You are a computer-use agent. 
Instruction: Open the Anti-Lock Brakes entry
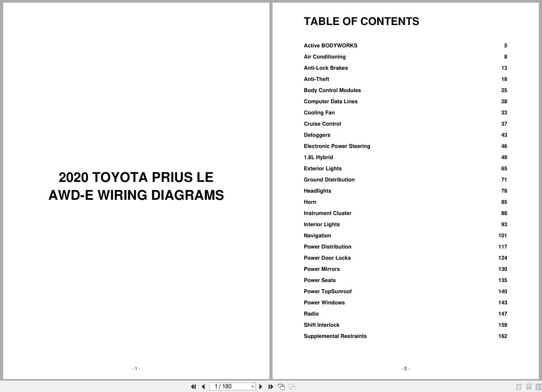click(326, 68)
